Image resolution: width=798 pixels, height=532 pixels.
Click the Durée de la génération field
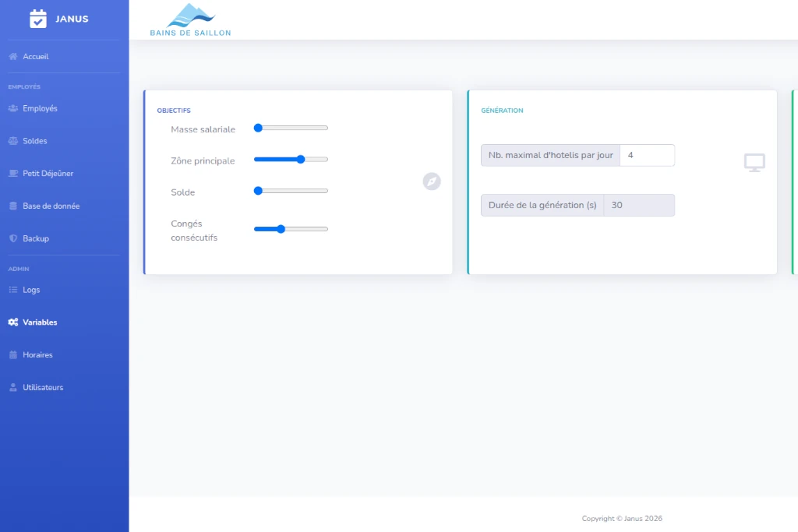coord(639,205)
